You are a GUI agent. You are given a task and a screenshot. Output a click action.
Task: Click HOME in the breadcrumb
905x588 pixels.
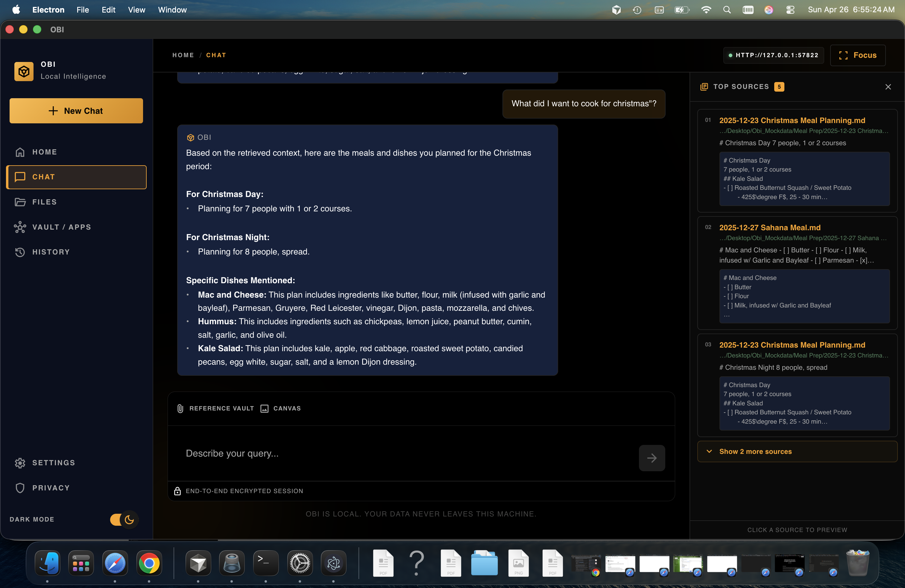click(x=183, y=55)
